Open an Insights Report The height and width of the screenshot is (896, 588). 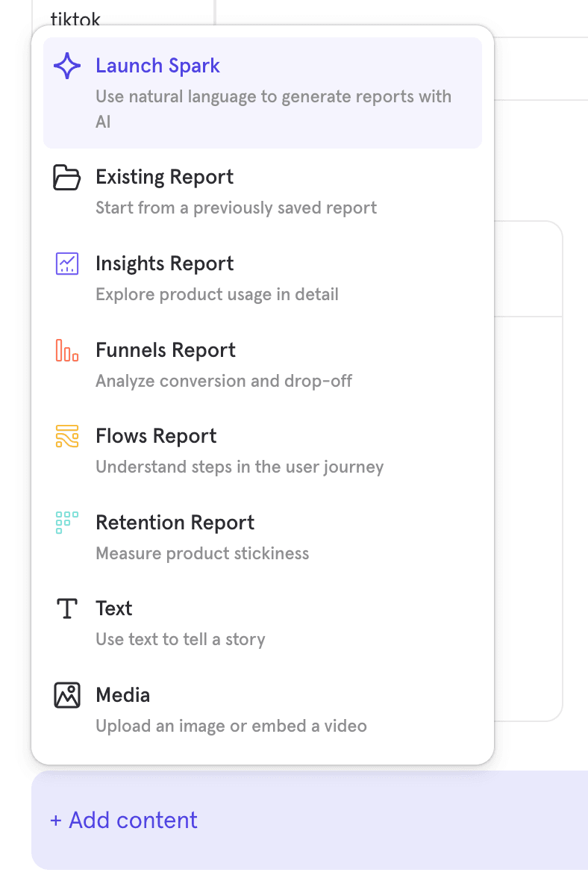pos(164,264)
